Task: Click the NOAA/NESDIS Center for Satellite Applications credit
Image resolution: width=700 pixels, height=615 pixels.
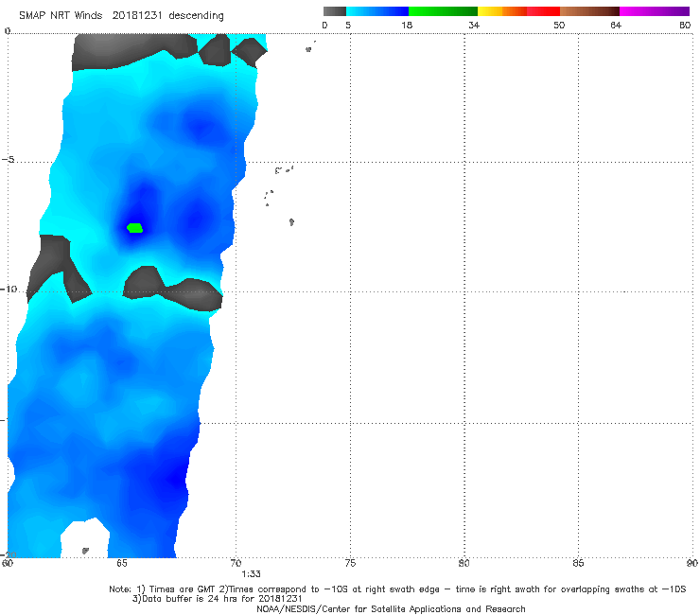Action: pos(391,608)
